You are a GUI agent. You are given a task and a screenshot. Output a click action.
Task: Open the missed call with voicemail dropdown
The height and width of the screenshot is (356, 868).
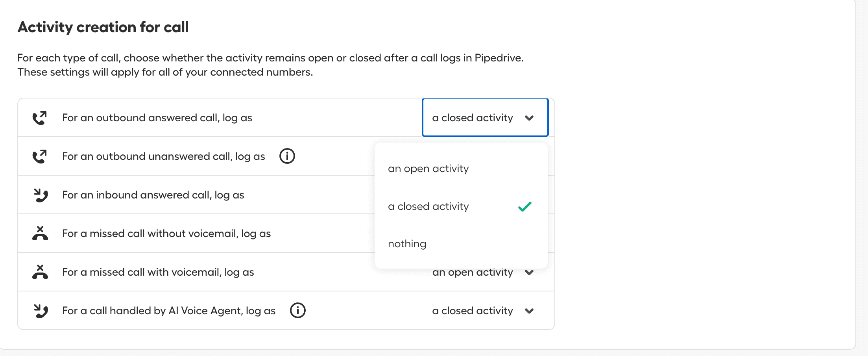point(482,273)
